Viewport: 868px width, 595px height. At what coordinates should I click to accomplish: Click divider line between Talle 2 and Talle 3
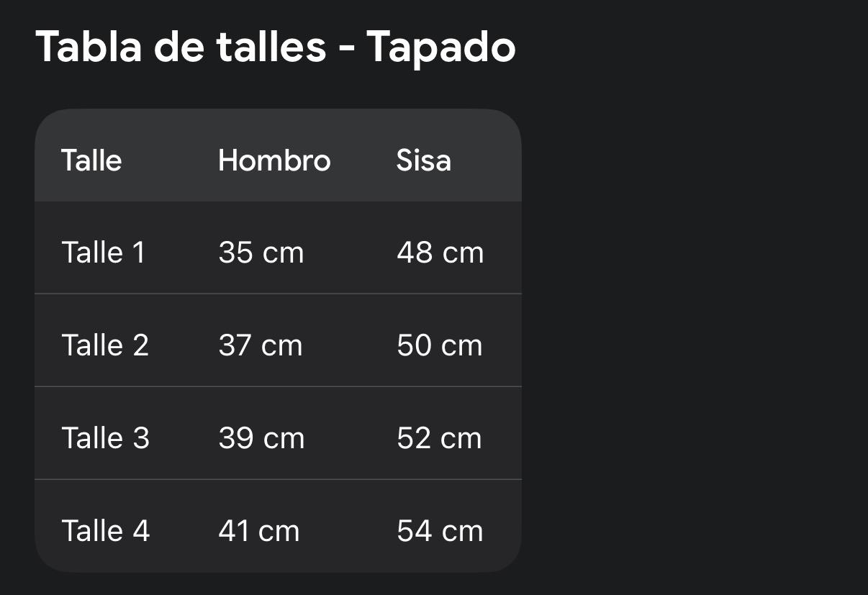tap(278, 386)
